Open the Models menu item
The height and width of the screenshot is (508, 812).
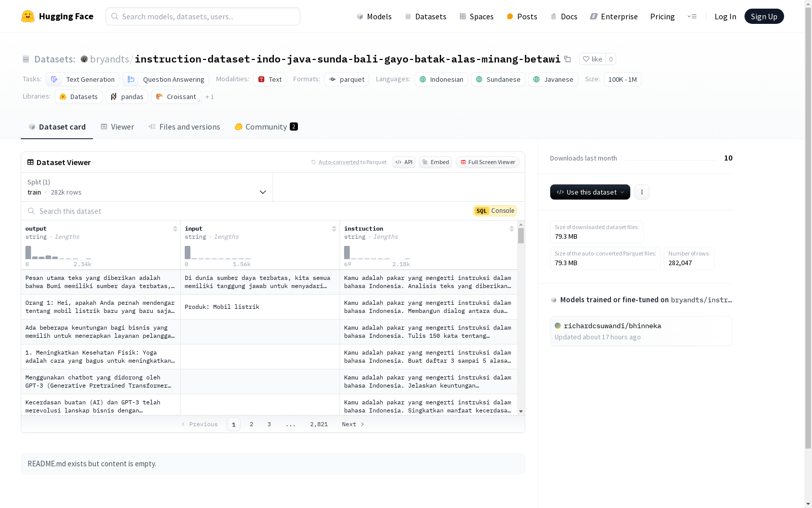coord(374,16)
